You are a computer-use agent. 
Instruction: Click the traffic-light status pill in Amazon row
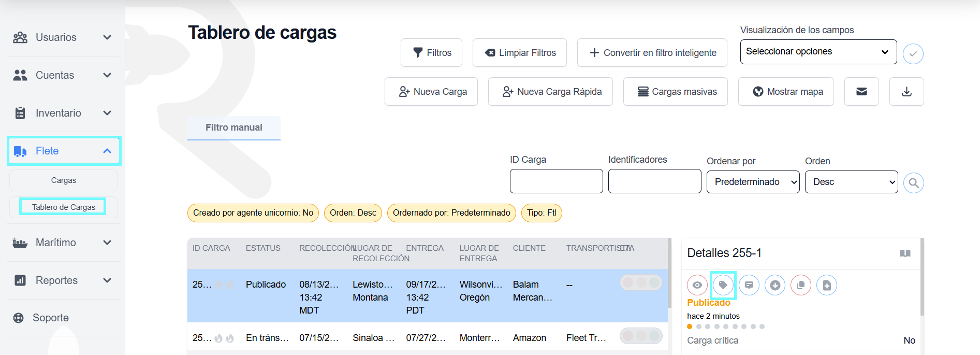[641, 336]
